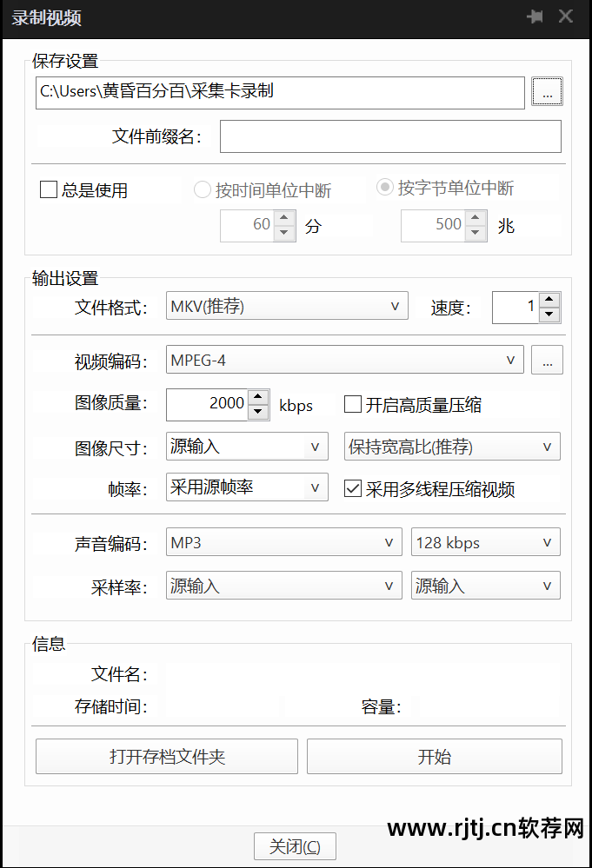Increase 图像质量 bitrate value
592x868 pixels.
(x=257, y=397)
